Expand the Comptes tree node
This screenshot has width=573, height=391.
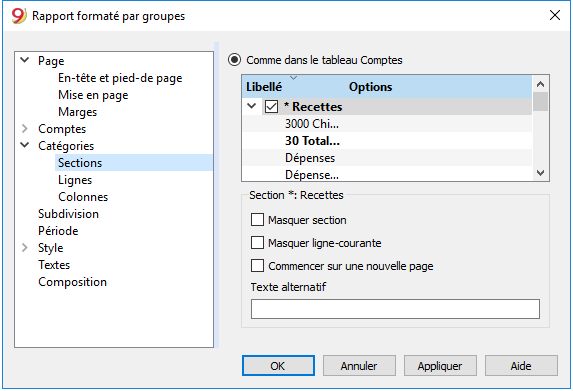pos(25,128)
